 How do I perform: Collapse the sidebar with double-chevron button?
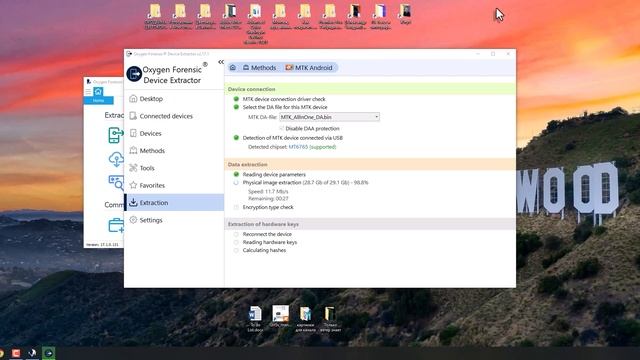(x=221, y=62)
